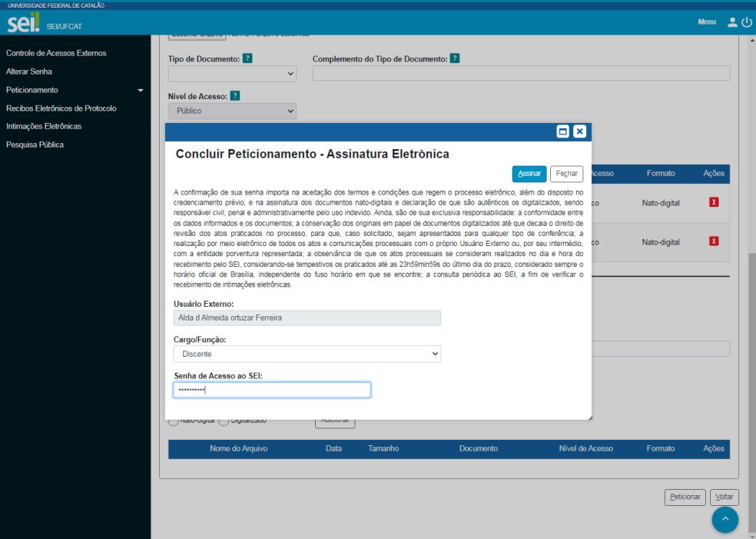Click the Peticionar button

click(685, 497)
